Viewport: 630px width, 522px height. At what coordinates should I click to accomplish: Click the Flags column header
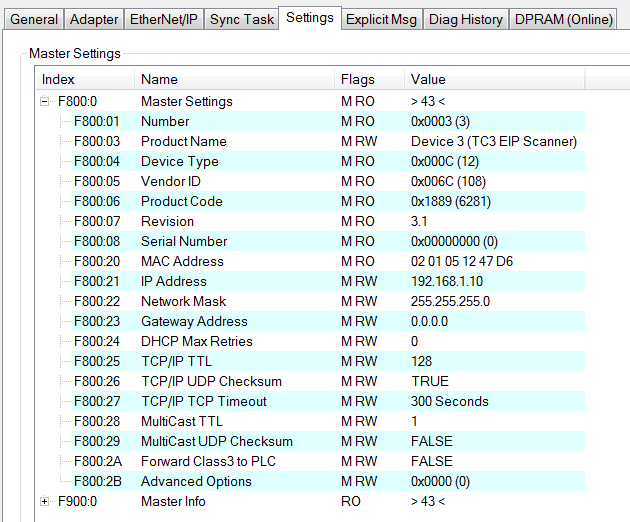click(x=369, y=79)
